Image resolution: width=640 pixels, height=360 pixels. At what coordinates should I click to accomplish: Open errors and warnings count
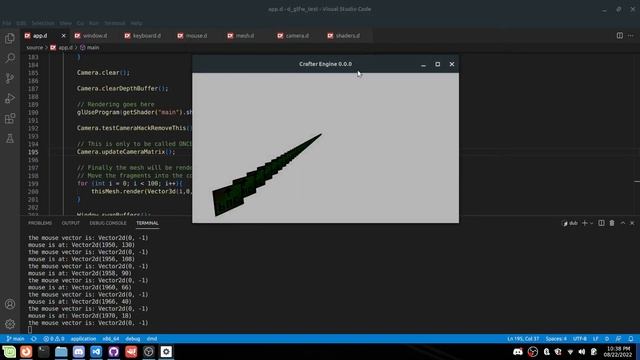click(53, 339)
